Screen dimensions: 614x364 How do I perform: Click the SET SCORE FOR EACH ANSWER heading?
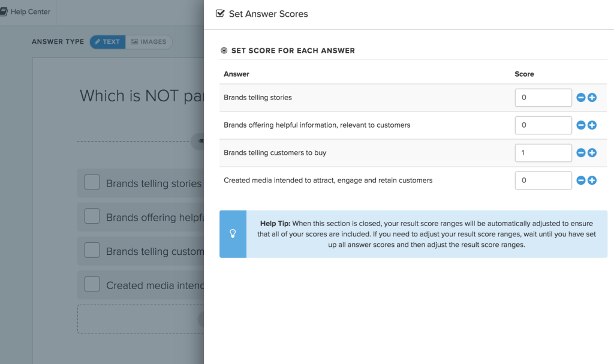293,50
